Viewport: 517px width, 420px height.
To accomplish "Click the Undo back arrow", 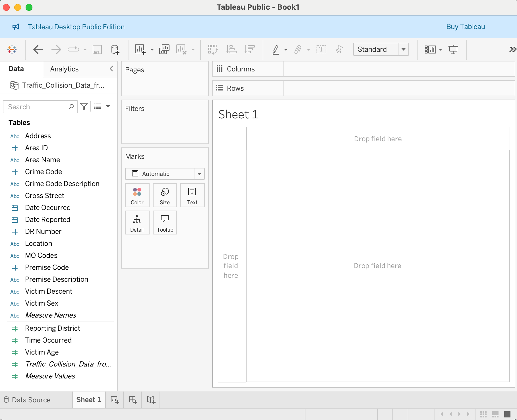I will coord(38,50).
